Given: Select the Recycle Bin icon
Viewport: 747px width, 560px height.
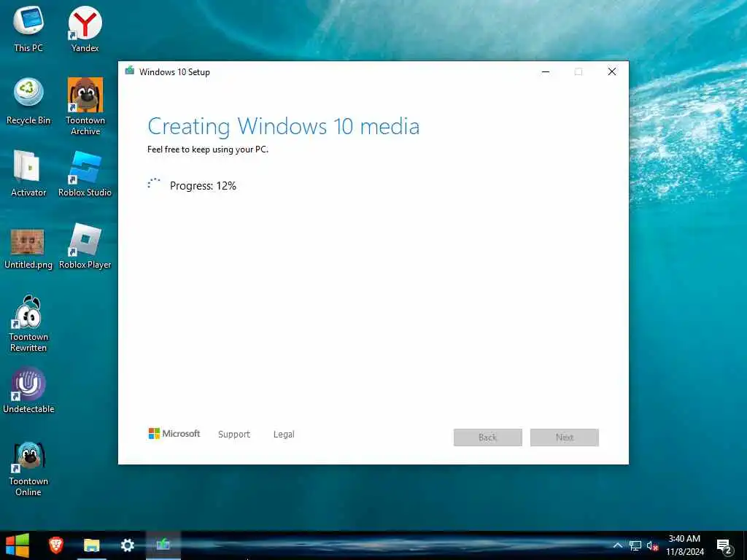Looking at the screenshot, I should click(28, 101).
